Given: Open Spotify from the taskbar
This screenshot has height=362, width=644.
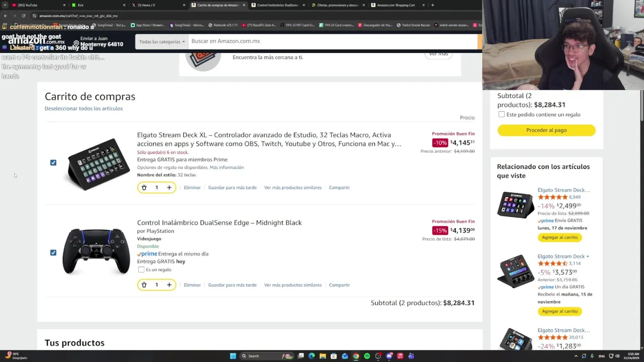Looking at the screenshot, I should point(367,356).
